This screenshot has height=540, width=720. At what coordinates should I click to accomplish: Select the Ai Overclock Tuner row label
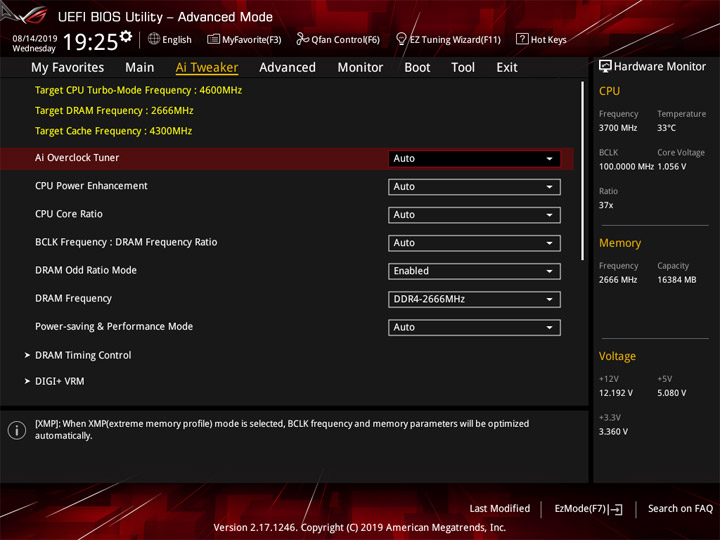tap(77, 158)
